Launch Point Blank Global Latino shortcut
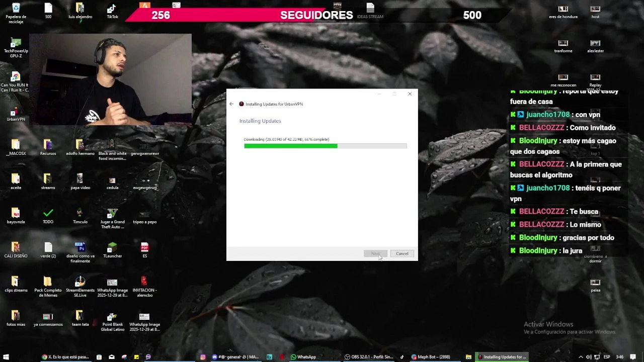Viewport: 644px width, 362px height. click(x=112, y=321)
